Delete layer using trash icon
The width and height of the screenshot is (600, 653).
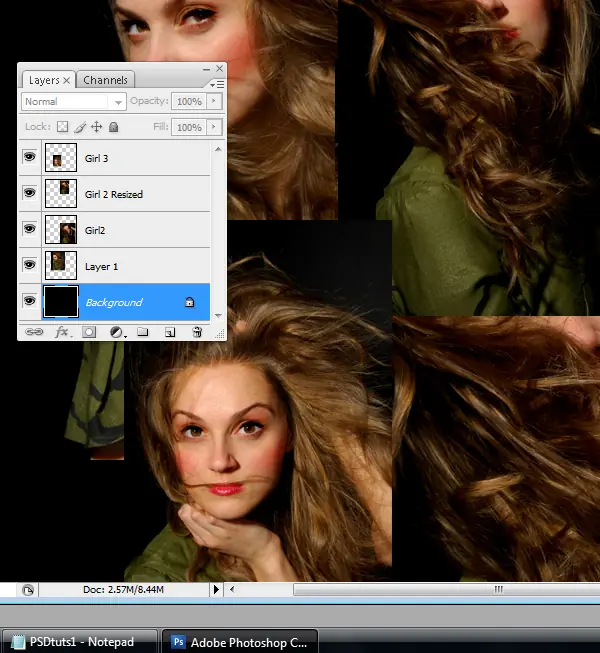coord(197,332)
